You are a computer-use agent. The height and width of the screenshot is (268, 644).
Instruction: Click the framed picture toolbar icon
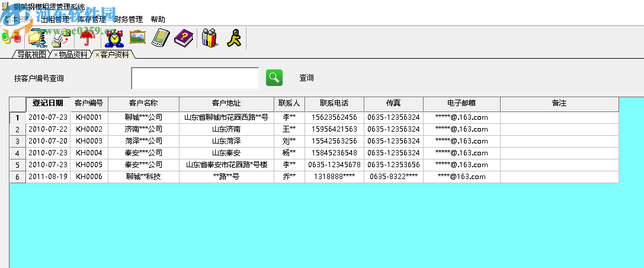[137, 38]
